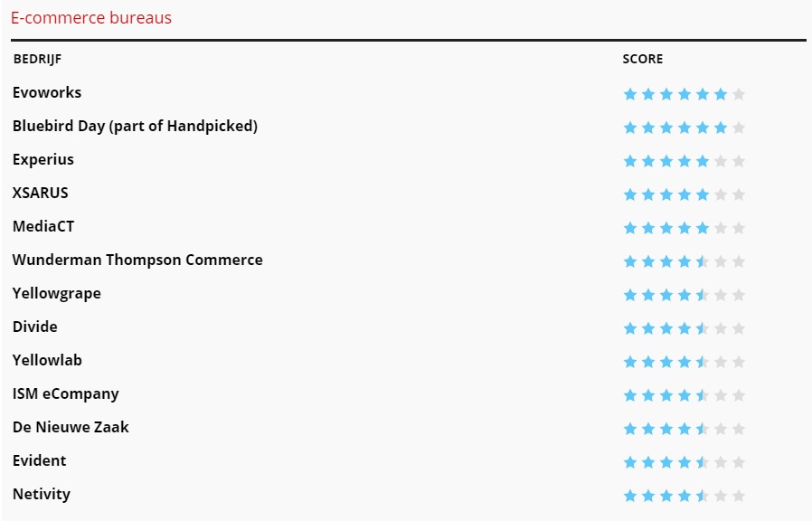
Task: Click the Evident star rating
Action: (x=685, y=462)
